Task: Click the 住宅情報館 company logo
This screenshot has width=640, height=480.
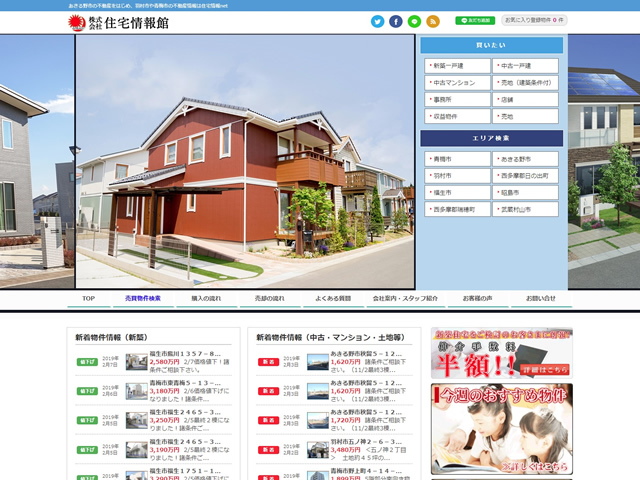Action: (x=119, y=22)
